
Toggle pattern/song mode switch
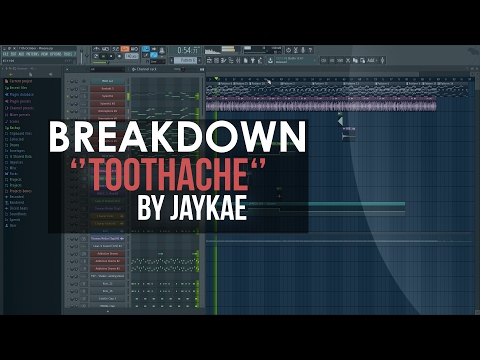coord(95,56)
